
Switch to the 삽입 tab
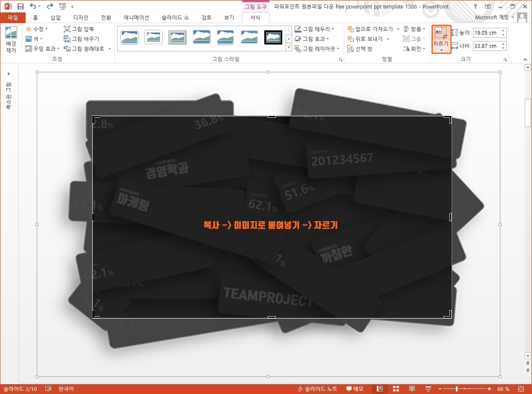pyautogui.click(x=56, y=18)
